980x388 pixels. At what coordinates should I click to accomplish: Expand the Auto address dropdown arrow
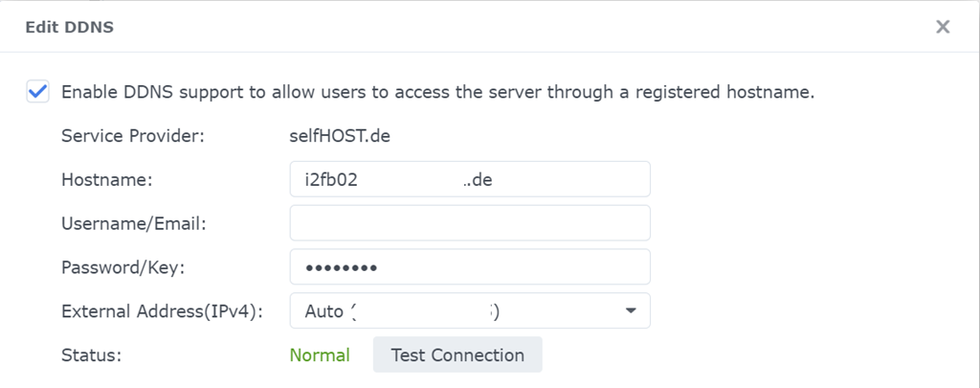pyautogui.click(x=631, y=311)
